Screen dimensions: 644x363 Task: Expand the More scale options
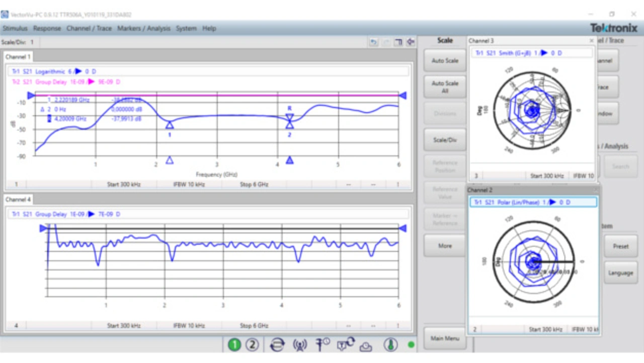point(445,246)
